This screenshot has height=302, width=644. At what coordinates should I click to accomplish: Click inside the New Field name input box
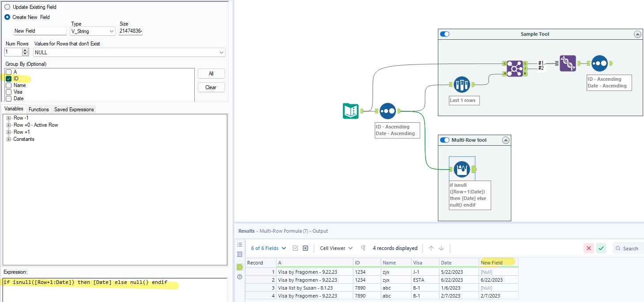[40, 30]
